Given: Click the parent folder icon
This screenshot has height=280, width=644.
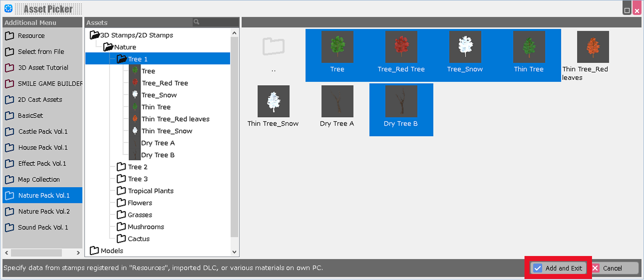Looking at the screenshot, I should (273, 47).
